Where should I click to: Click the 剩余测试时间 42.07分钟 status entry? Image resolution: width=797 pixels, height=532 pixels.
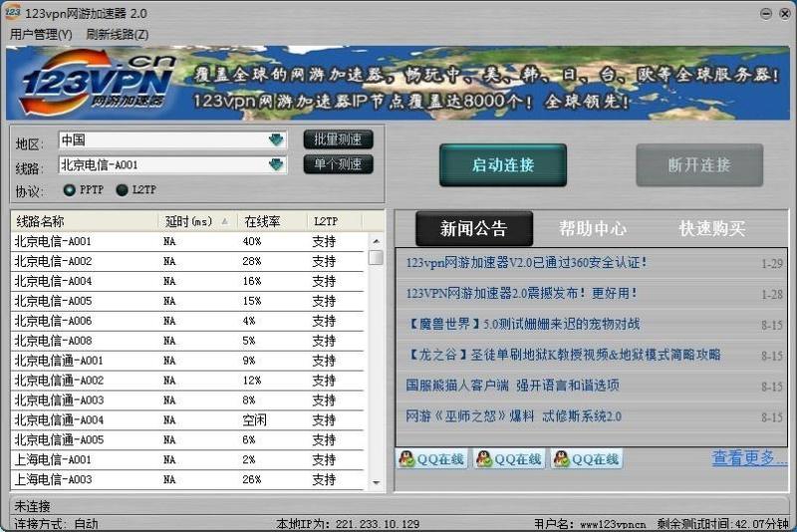point(722,524)
